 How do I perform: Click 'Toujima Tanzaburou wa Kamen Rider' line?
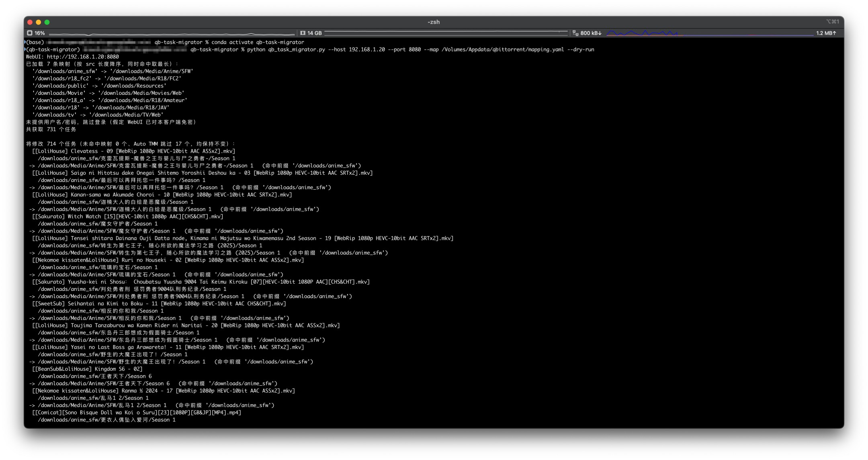186,325
